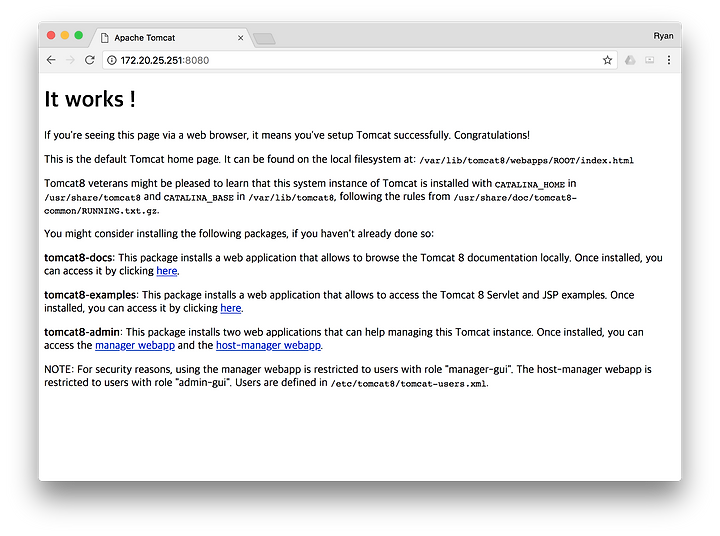
Task: Click the browser forward arrow
Action: (x=70, y=60)
